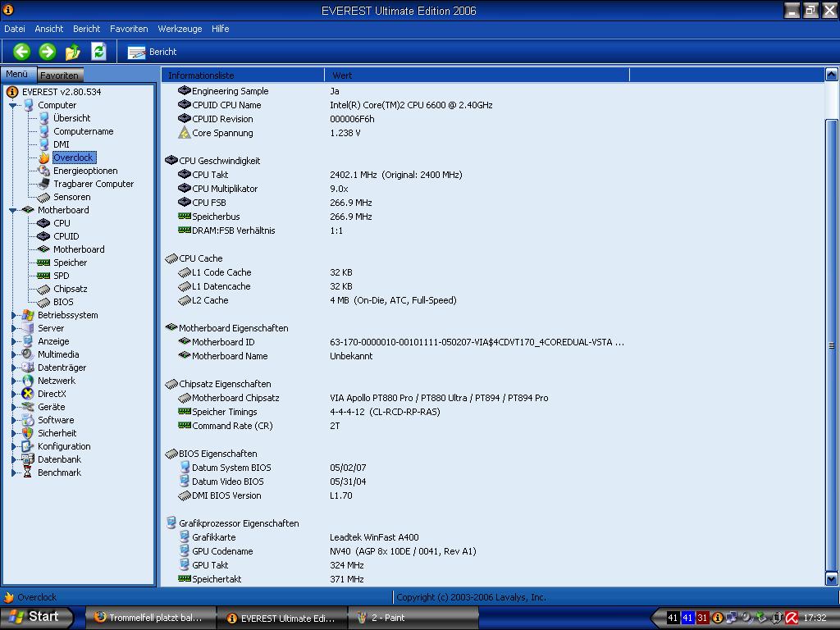Collapse the Computer tree node
Image resolution: width=840 pixels, height=630 pixels.
(x=13, y=106)
